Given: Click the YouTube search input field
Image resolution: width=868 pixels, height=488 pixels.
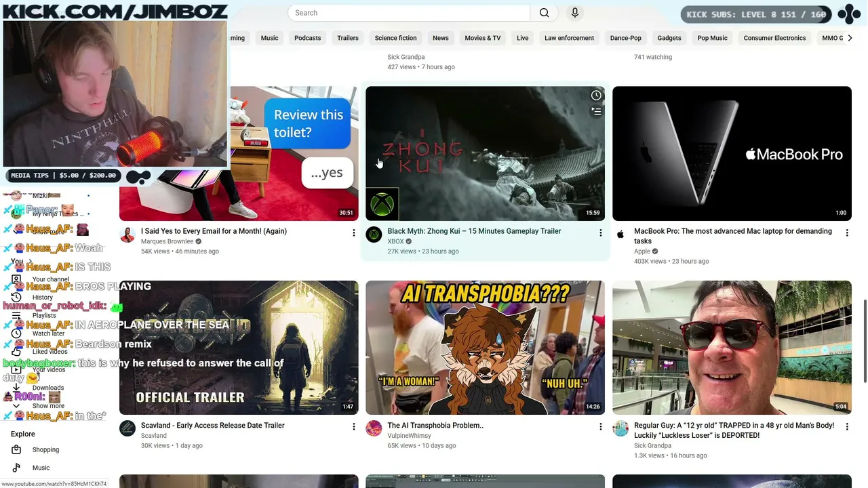Looking at the screenshot, I should click(x=409, y=13).
